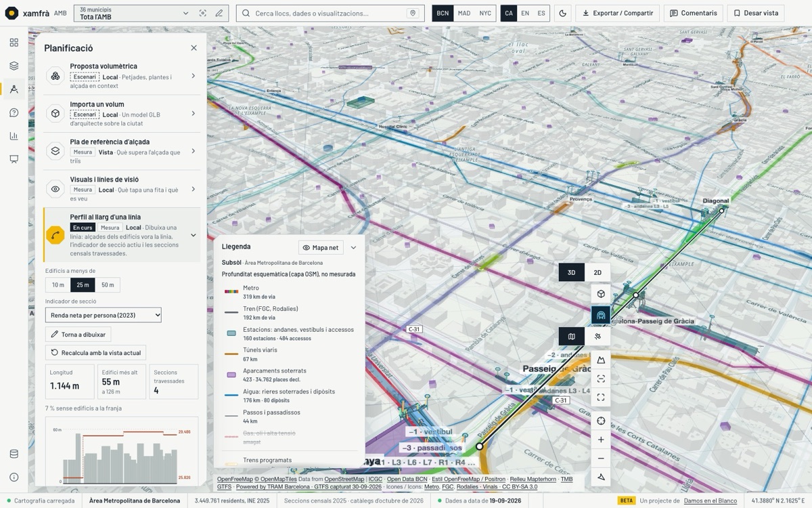Click the locate crosshair map control
The height and width of the screenshot is (508, 812).
coord(601,421)
